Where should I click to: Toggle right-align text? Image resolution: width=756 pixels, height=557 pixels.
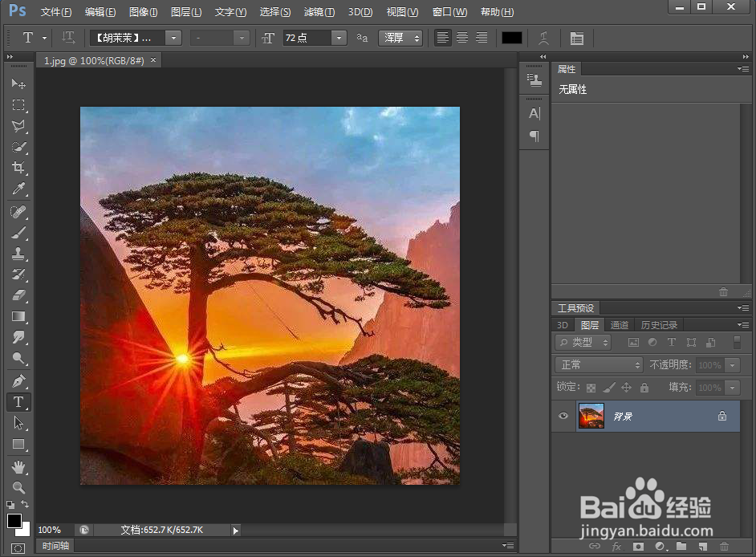[482, 38]
